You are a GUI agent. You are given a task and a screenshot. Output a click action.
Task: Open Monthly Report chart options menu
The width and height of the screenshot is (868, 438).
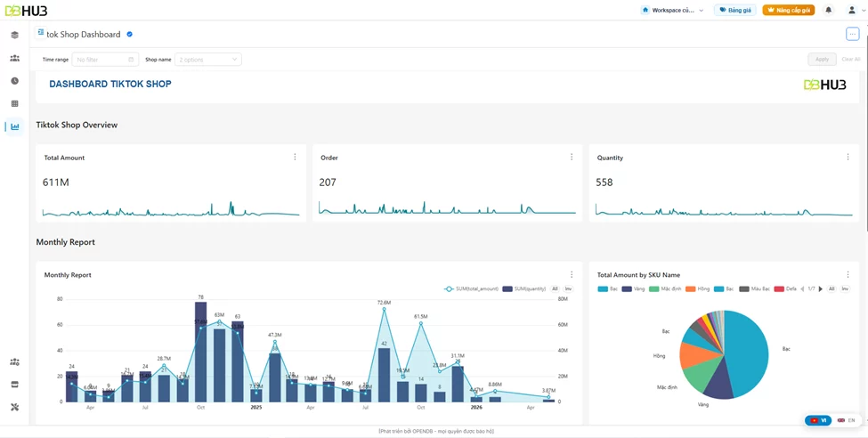click(572, 275)
